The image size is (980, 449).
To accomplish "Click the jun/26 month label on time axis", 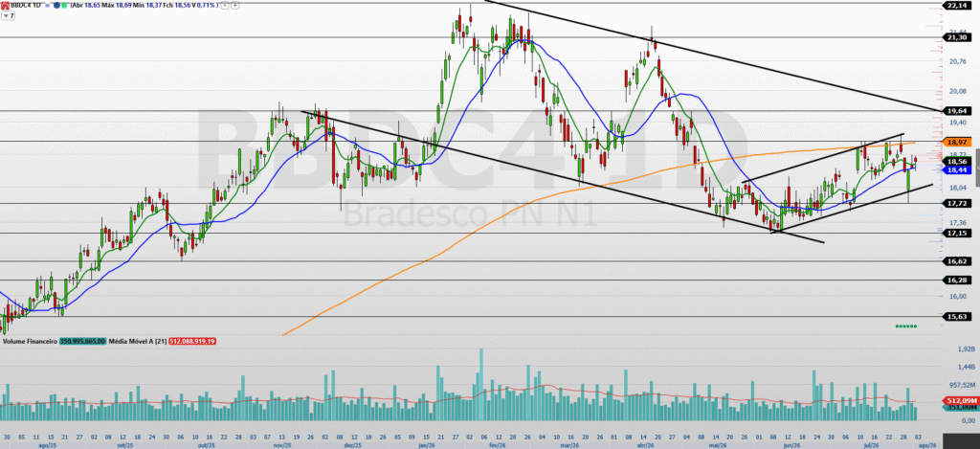I will tap(791, 445).
